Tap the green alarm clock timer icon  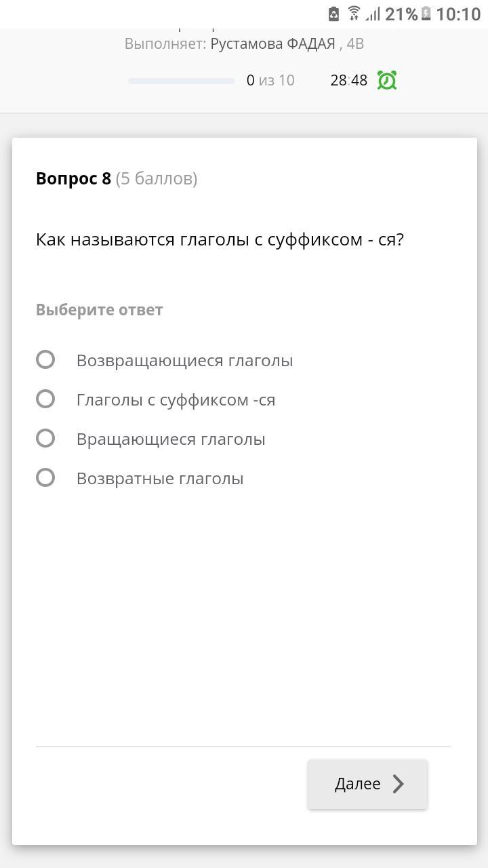(x=386, y=81)
